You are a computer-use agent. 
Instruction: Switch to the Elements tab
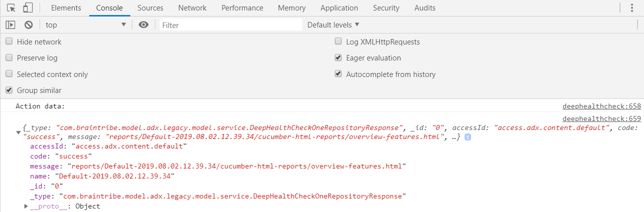point(66,8)
